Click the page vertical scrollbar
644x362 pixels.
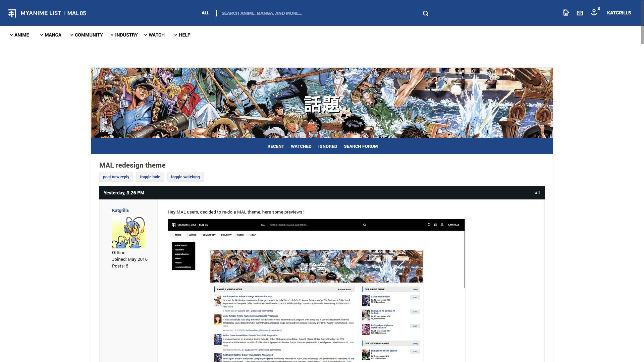(x=642, y=22)
